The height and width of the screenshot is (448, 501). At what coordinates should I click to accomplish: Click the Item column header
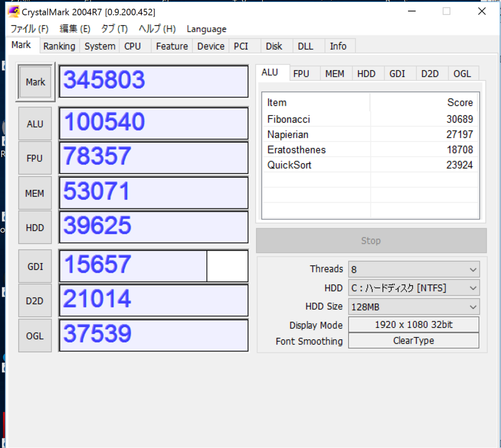(316, 102)
